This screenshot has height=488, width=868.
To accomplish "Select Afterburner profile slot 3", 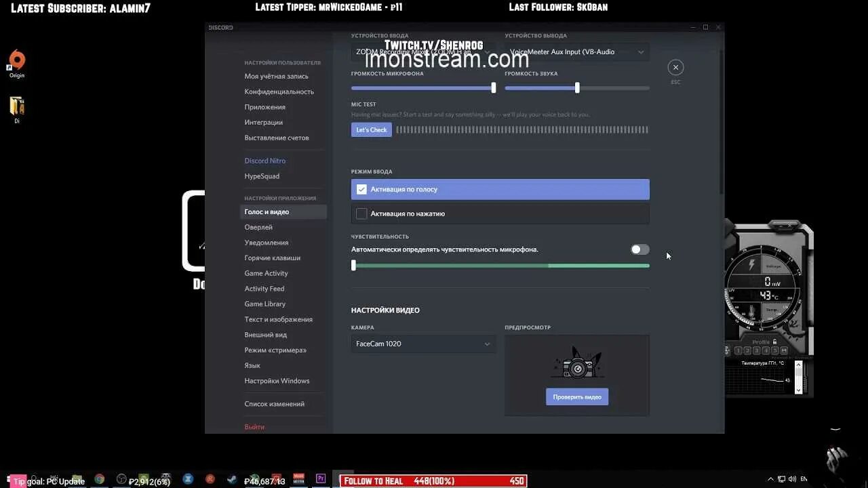I will click(757, 350).
